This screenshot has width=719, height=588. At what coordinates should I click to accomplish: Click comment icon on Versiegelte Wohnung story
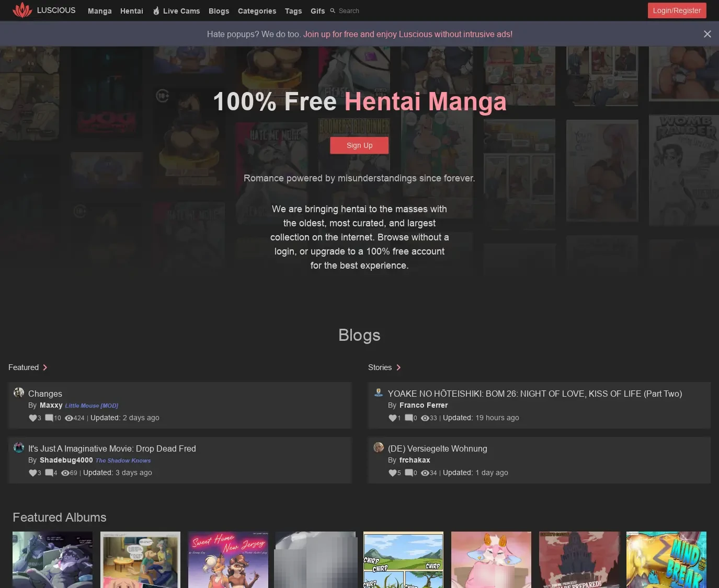(409, 473)
